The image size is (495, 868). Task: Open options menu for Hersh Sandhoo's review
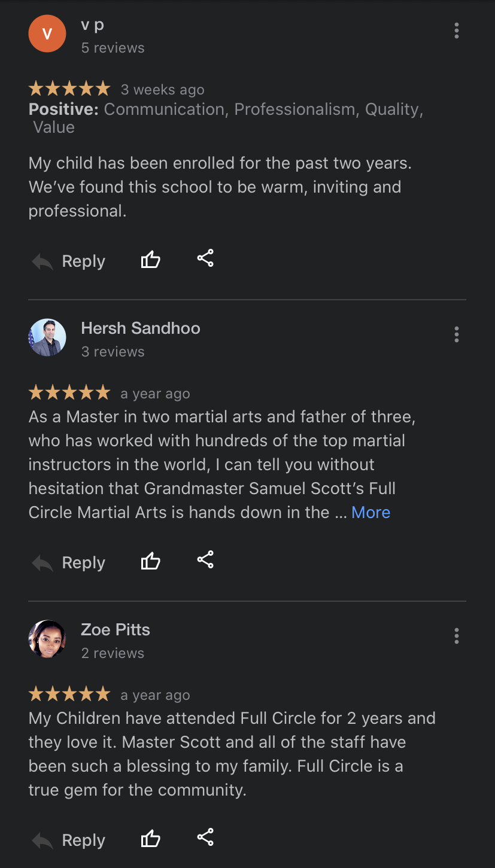pos(457,334)
